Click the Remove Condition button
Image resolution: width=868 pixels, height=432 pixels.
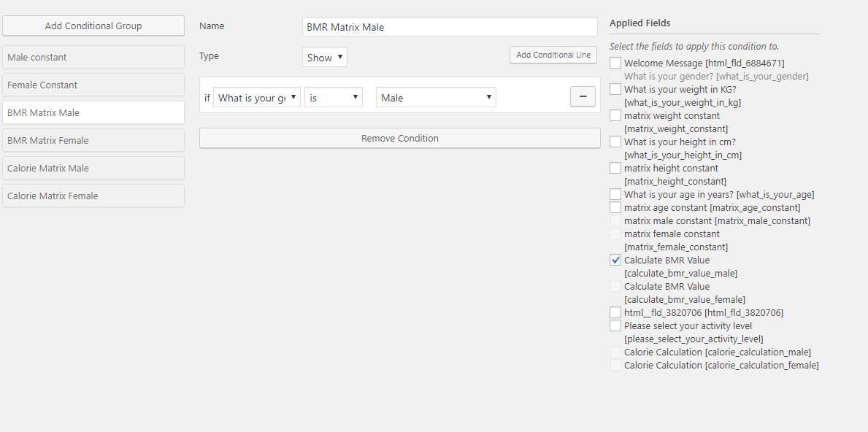tap(399, 139)
